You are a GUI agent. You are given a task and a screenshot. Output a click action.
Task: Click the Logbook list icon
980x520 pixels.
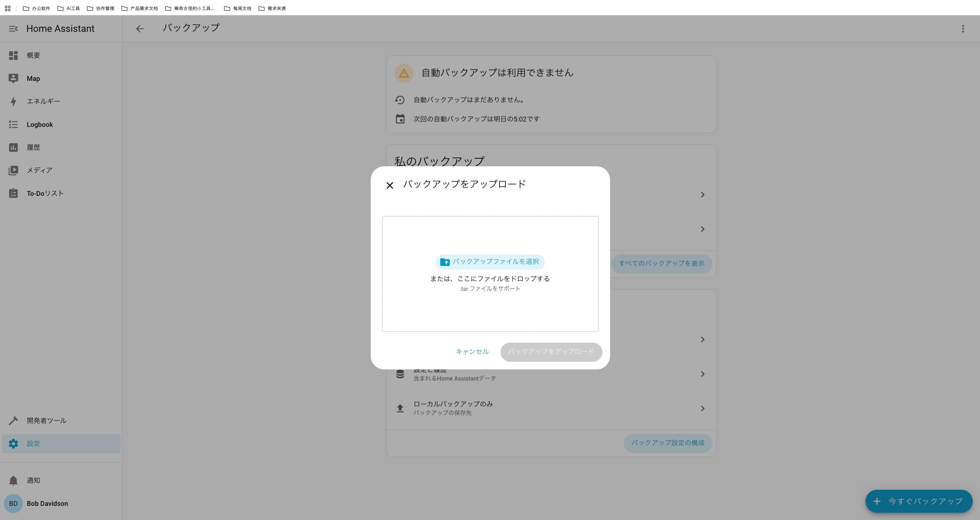click(x=13, y=125)
